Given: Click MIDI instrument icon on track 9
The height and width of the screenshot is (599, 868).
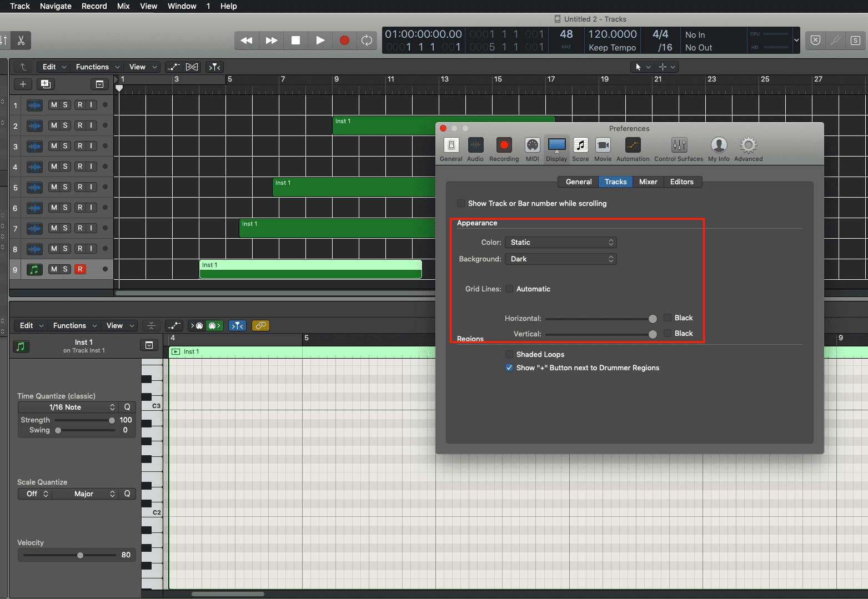Looking at the screenshot, I should pyautogui.click(x=34, y=270).
